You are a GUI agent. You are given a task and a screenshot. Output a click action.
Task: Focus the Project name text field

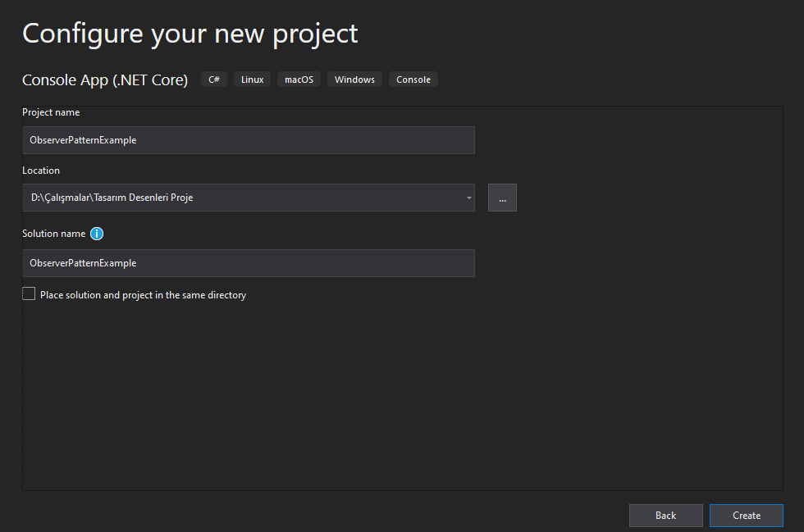249,140
